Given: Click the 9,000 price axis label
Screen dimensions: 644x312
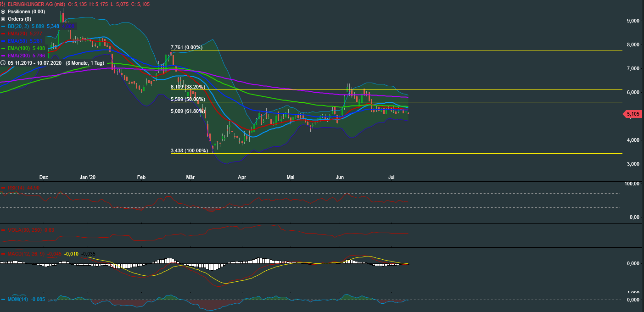Looking at the screenshot, I should click(633, 21).
